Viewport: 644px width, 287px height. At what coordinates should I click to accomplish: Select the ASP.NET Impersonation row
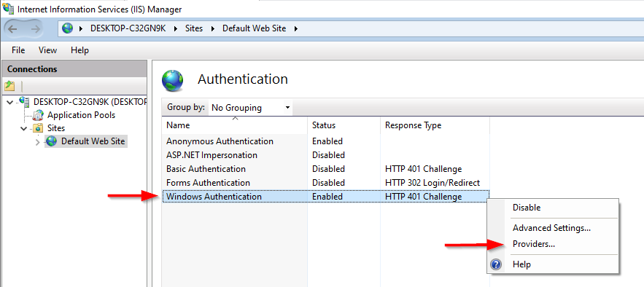click(326, 155)
